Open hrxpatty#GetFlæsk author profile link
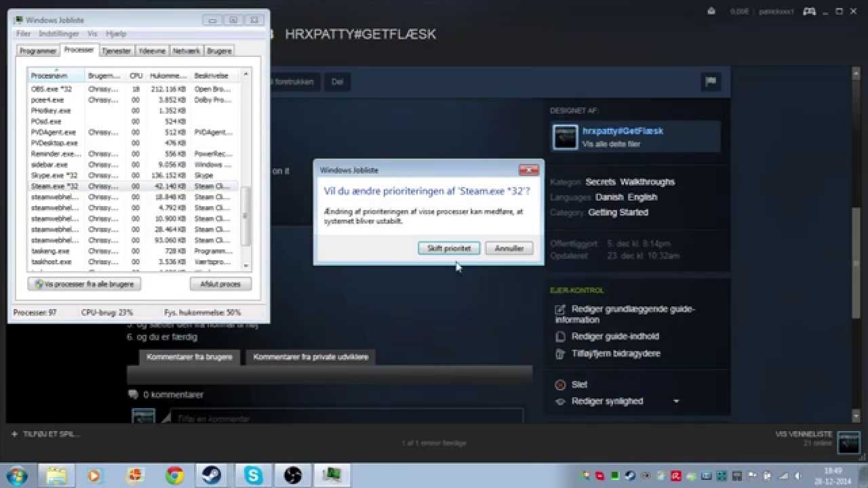 tap(623, 131)
